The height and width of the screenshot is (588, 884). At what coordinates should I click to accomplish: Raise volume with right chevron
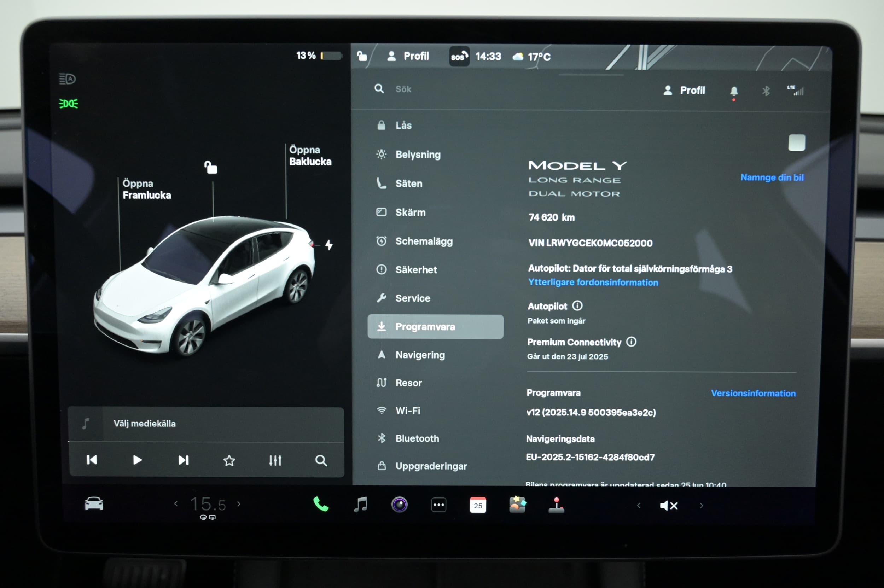click(x=701, y=506)
